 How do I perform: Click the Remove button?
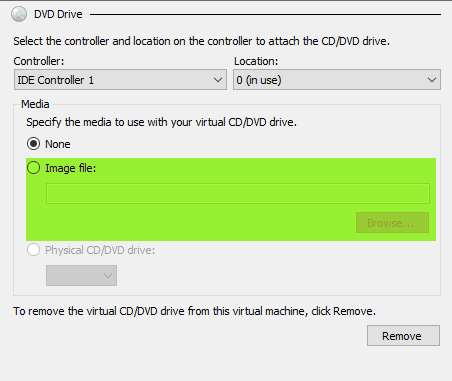403,336
